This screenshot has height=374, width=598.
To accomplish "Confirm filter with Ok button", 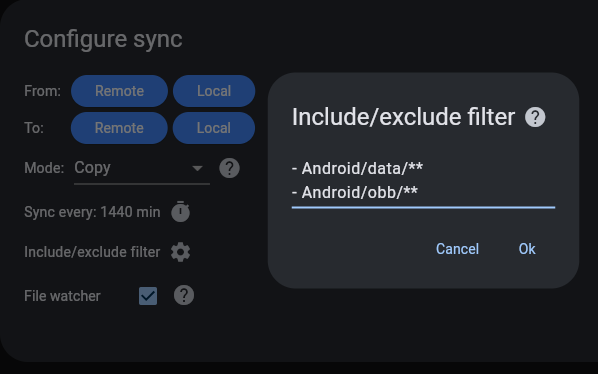I will coord(527,249).
